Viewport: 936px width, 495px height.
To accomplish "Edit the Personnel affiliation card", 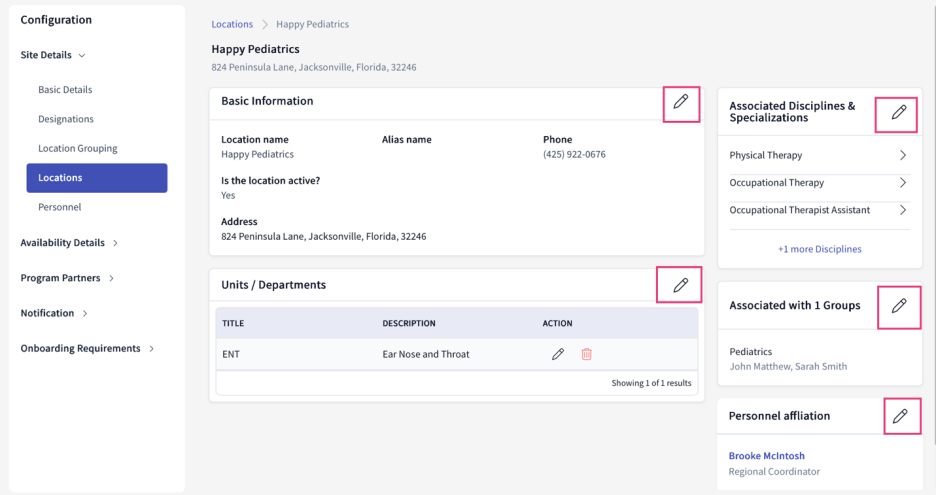I will point(900,416).
